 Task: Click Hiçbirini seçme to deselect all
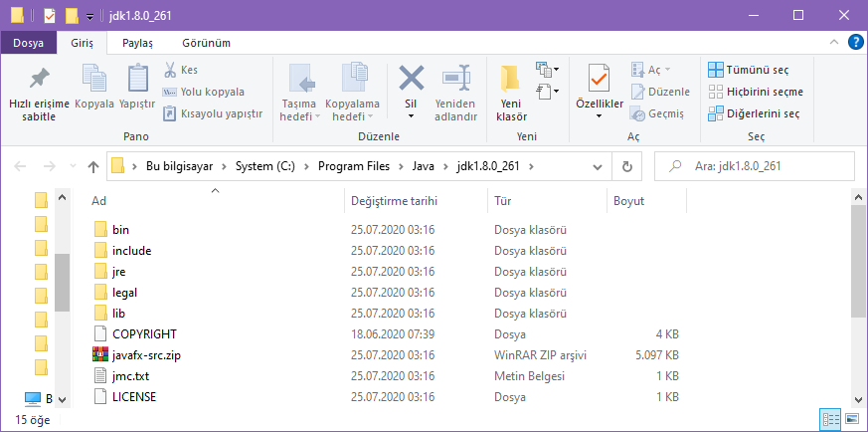pos(756,92)
